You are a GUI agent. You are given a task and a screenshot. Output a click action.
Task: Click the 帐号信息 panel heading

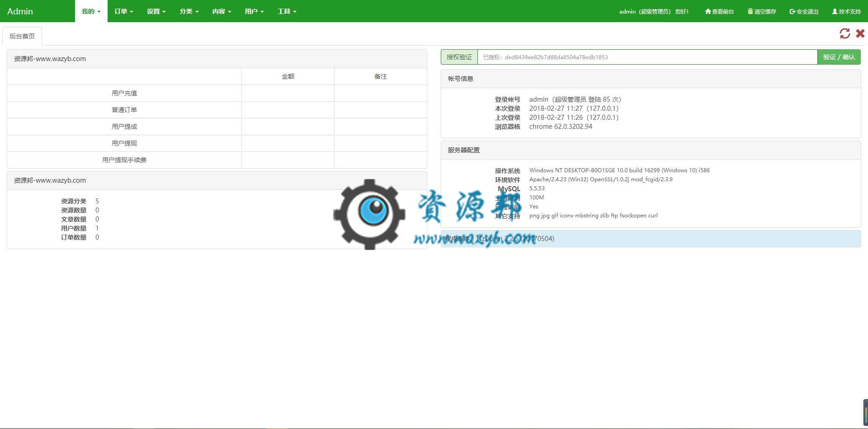(461, 79)
